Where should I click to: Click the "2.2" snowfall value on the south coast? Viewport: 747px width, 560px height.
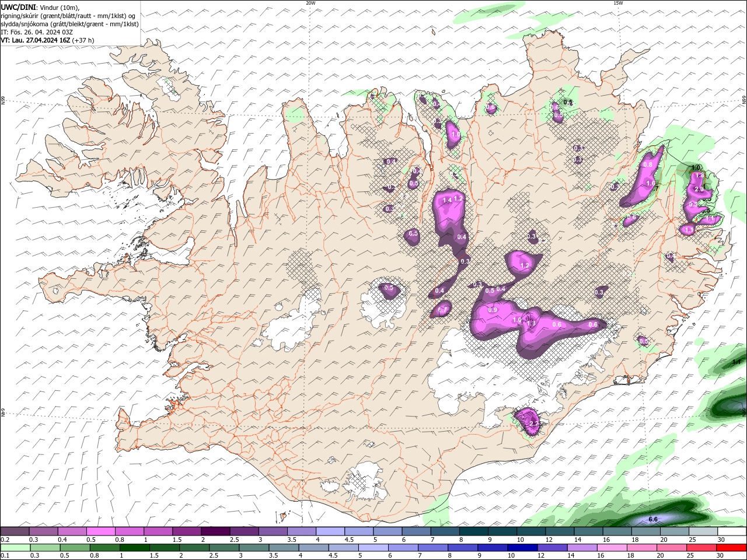pos(533,423)
